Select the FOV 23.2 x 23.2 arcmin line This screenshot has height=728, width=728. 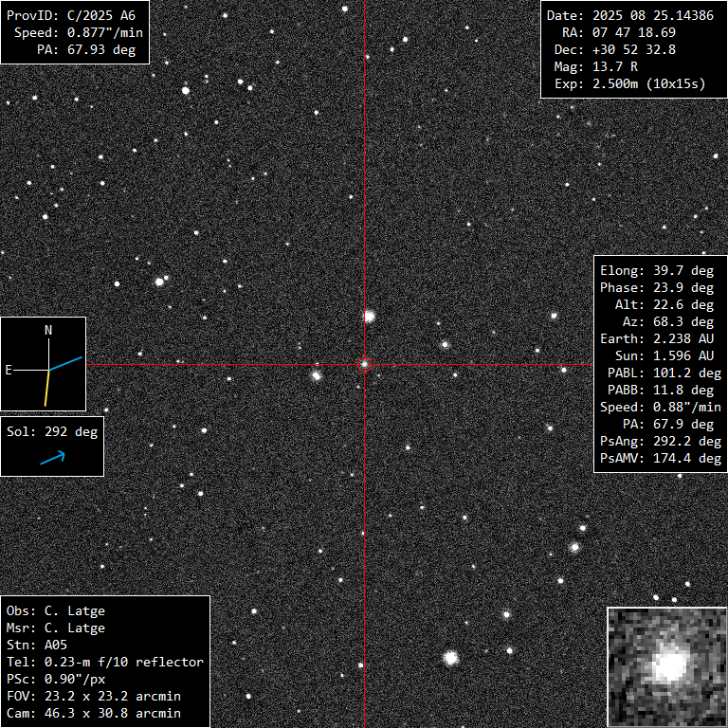[x=94, y=697]
